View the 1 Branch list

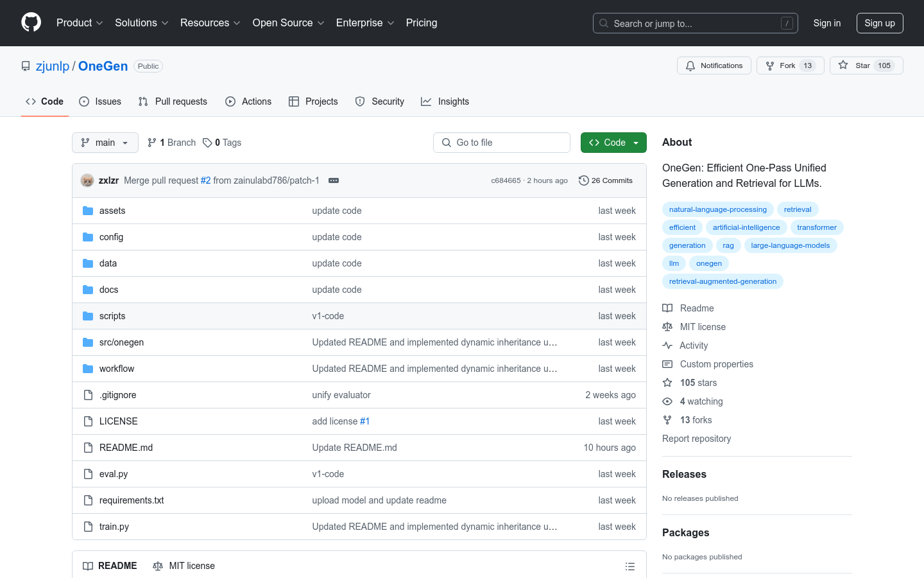click(171, 143)
